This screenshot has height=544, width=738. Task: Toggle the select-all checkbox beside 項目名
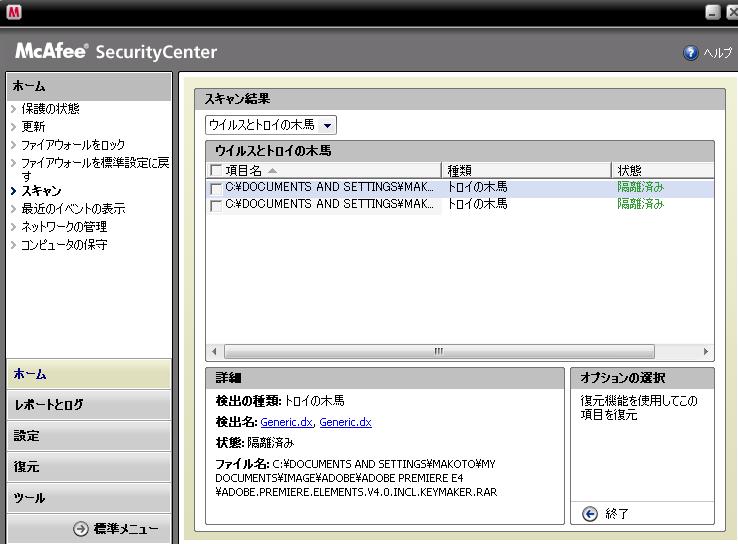click(216, 170)
